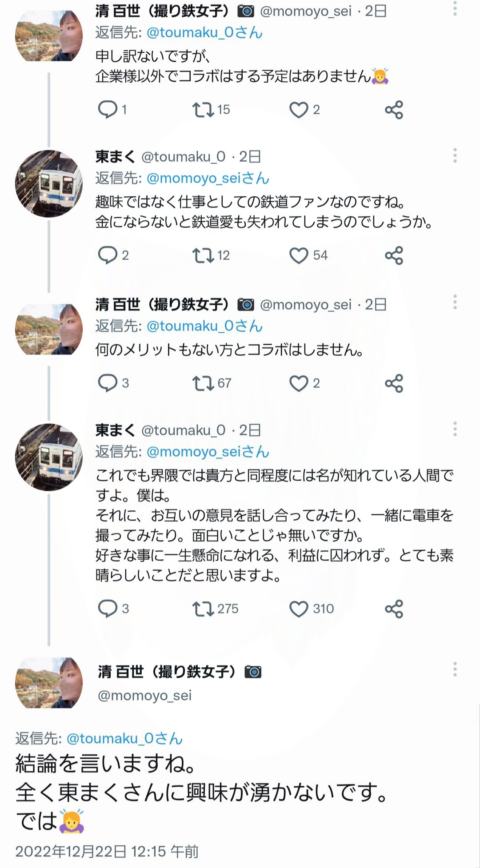Retweet the tweet with 67 retweets
Image resolution: width=480 pixels, height=868 pixels.
point(203,383)
